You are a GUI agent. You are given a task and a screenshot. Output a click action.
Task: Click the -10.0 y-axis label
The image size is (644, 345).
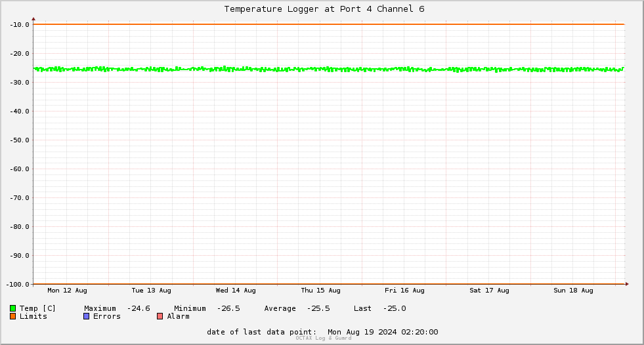19,25
